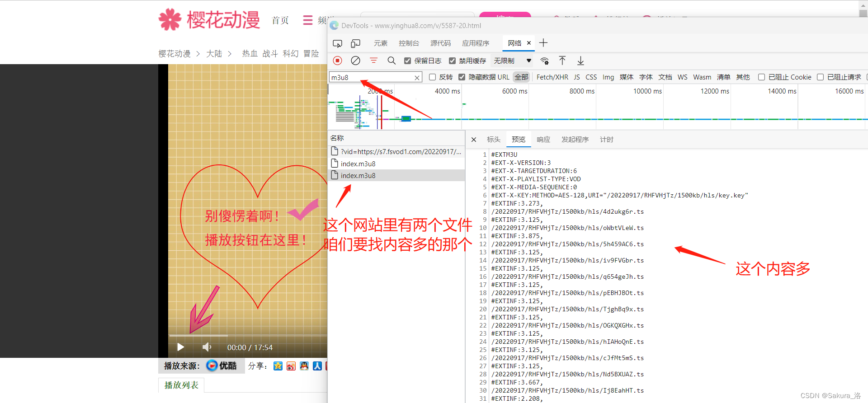868x403 pixels.
Task: Filter requests by 字体 type
Action: point(646,77)
